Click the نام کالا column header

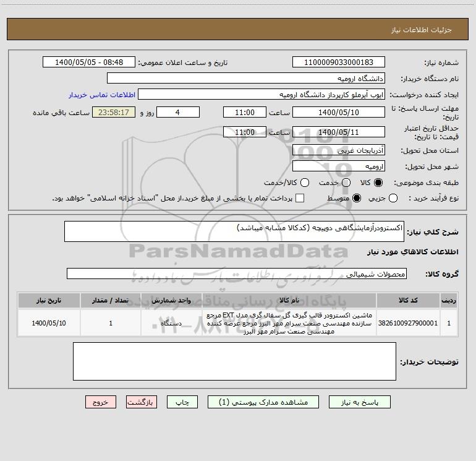coord(289,301)
